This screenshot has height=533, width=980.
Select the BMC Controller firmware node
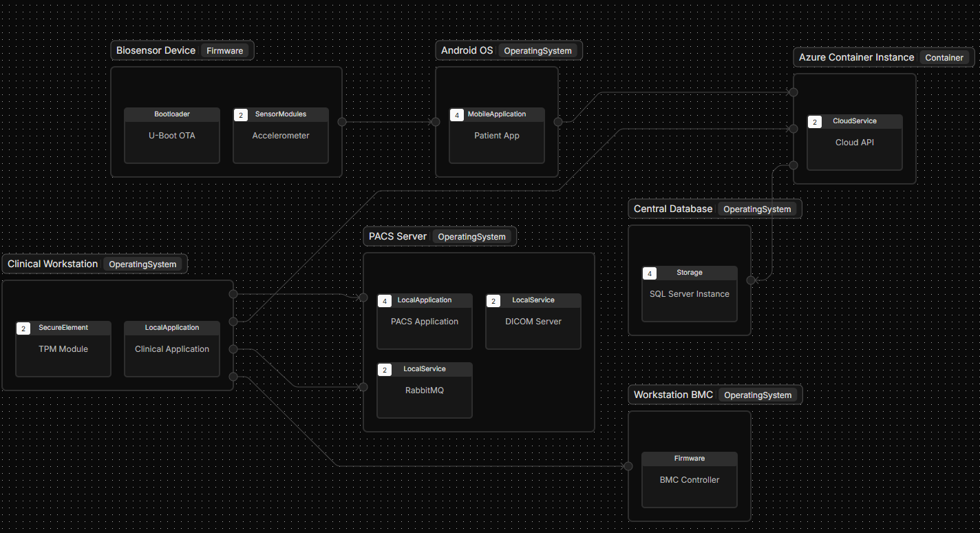tap(689, 480)
